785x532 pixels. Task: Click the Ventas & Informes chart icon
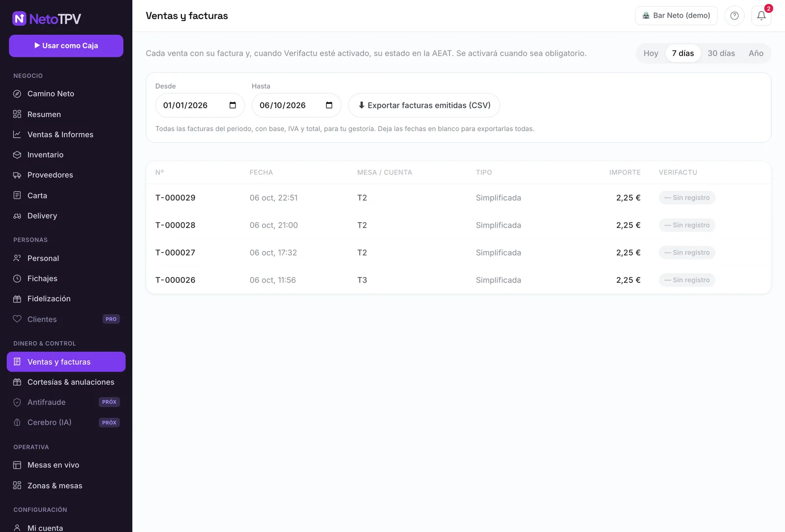coord(17,134)
